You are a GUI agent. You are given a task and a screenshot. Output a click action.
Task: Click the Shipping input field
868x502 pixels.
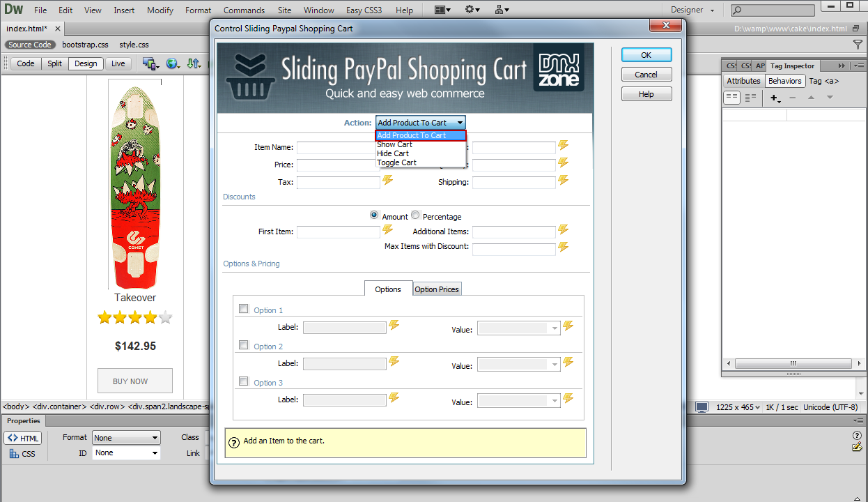(514, 183)
